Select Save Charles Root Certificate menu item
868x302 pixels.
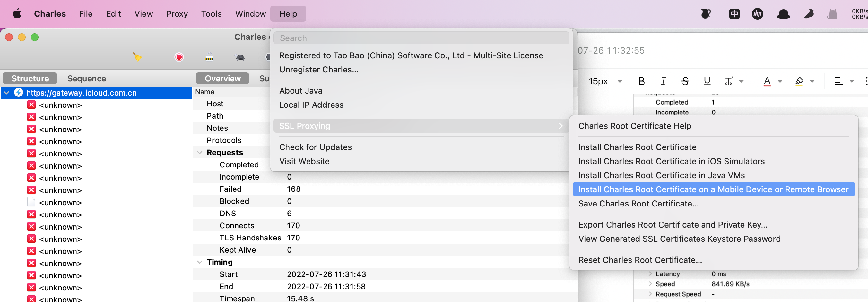coord(638,203)
